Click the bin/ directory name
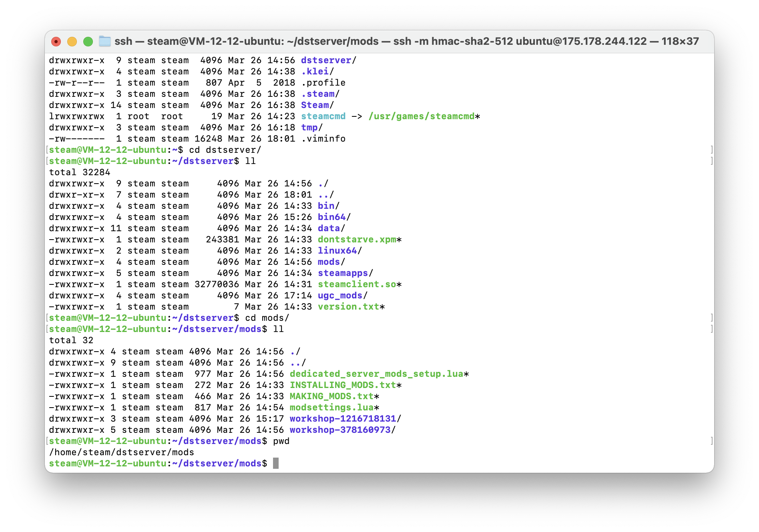Viewport: 759px width, 532px height. [x=329, y=206]
